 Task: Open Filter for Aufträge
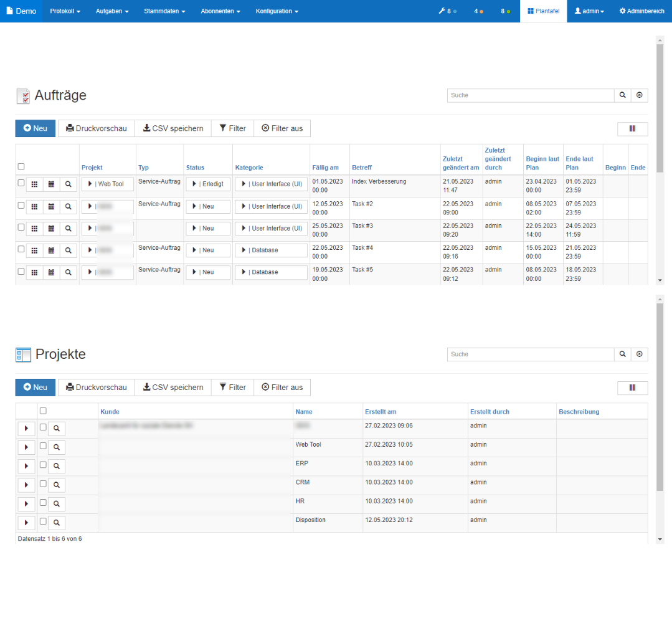[x=233, y=128]
